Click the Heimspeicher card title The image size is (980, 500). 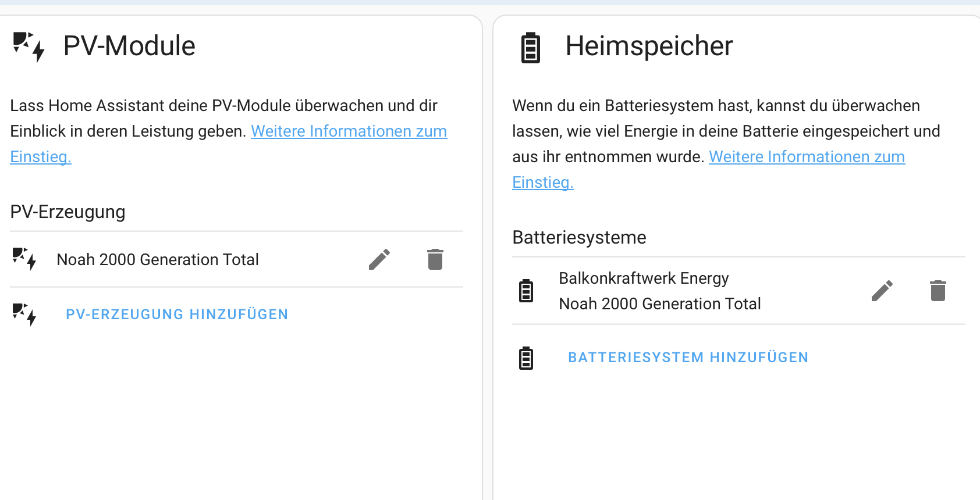coord(649,46)
